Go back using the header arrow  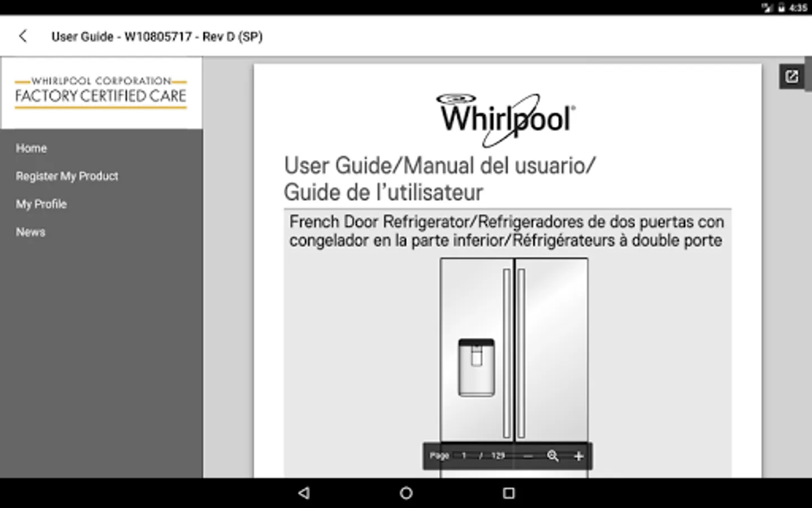(23, 36)
